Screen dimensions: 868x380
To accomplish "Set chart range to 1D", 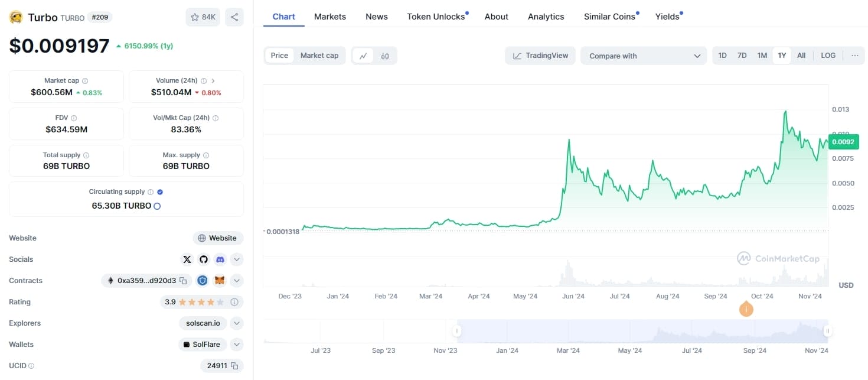I will [x=722, y=56].
